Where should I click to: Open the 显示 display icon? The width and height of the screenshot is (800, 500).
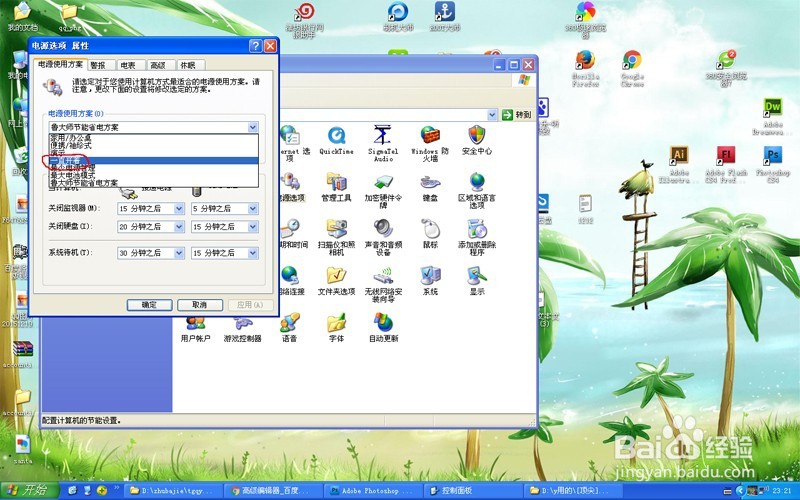[x=477, y=281]
